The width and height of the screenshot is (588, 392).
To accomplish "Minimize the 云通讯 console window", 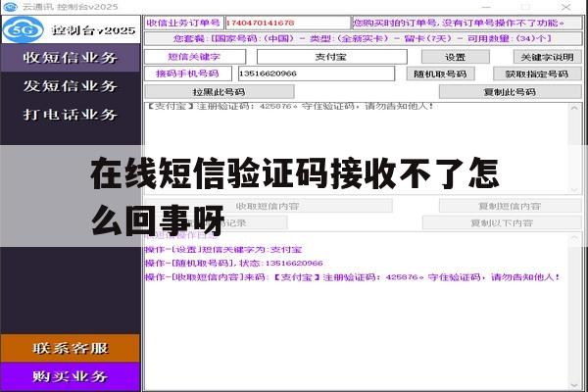I will click(x=486, y=7).
